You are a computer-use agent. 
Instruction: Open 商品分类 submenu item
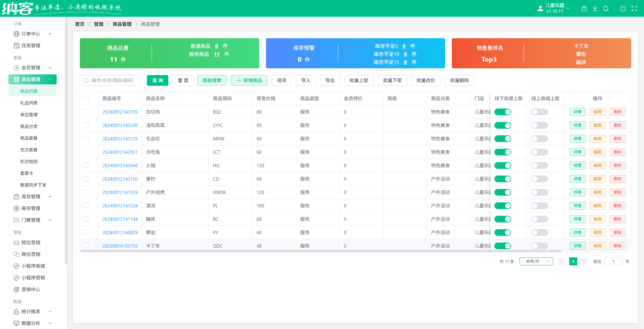[x=29, y=126]
